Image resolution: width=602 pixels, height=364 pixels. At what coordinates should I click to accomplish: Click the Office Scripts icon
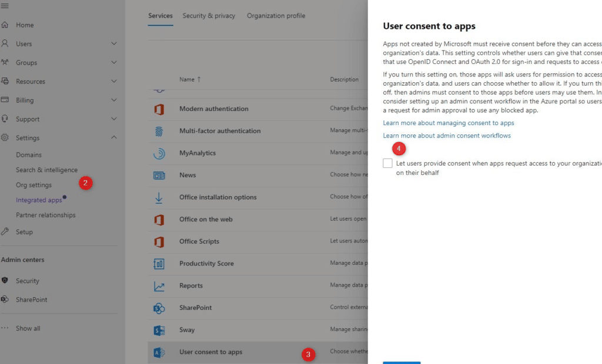[x=159, y=242]
